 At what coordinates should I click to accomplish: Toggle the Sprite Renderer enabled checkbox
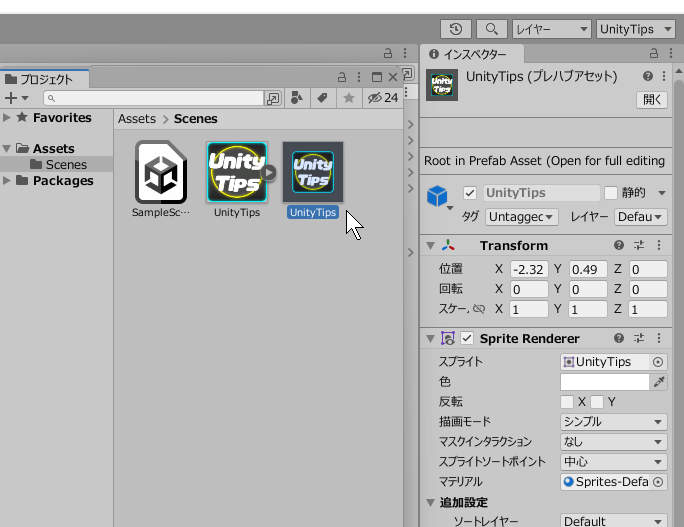(x=467, y=338)
